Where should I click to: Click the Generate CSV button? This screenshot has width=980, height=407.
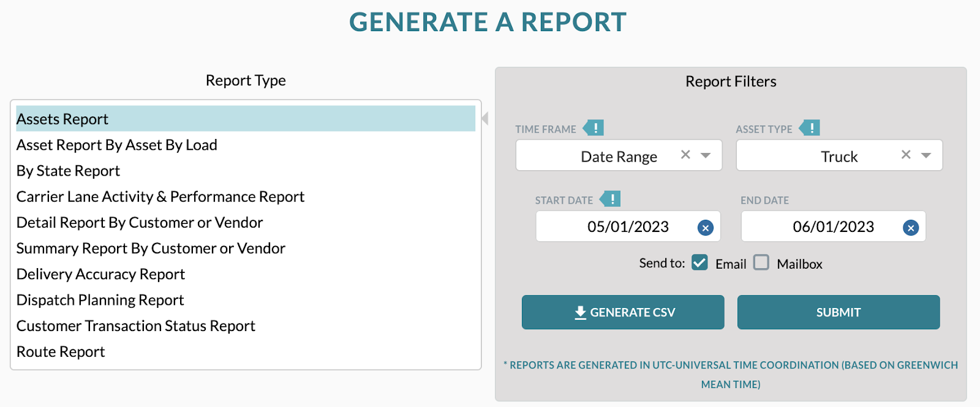click(x=623, y=312)
